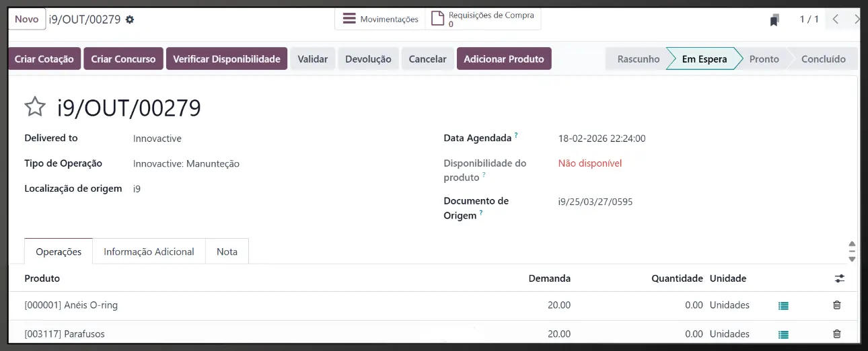Click the Cancelar button
The width and height of the screenshot is (868, 351).
428,58
